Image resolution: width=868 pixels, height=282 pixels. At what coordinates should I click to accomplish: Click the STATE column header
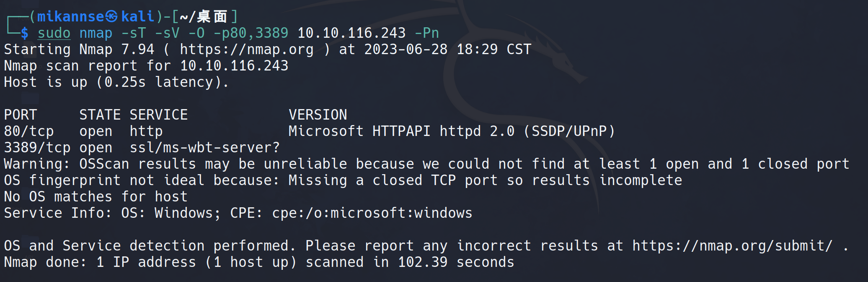point(100,115)
